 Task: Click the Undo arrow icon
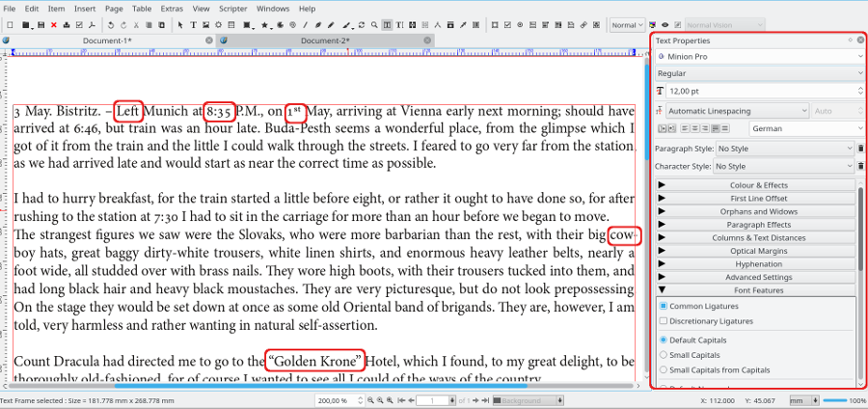[111, 25]
